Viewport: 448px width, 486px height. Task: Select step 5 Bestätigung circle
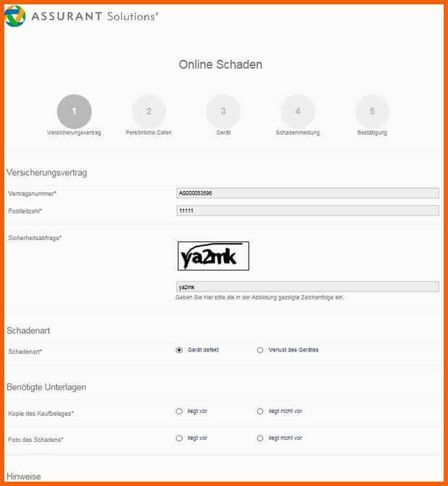372,111
